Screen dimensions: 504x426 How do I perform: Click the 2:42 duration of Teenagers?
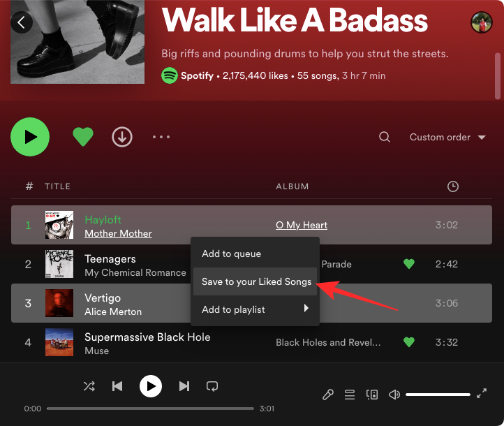(x=447, y=264)
